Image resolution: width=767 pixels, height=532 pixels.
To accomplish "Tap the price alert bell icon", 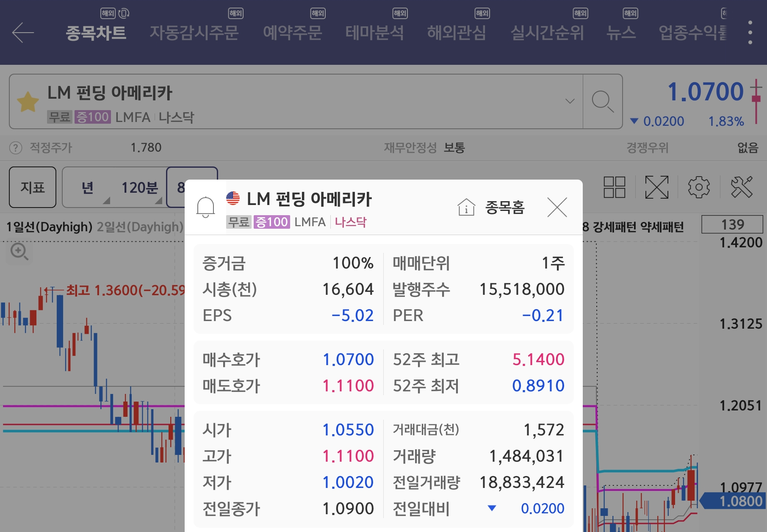I will click(205, 207).
